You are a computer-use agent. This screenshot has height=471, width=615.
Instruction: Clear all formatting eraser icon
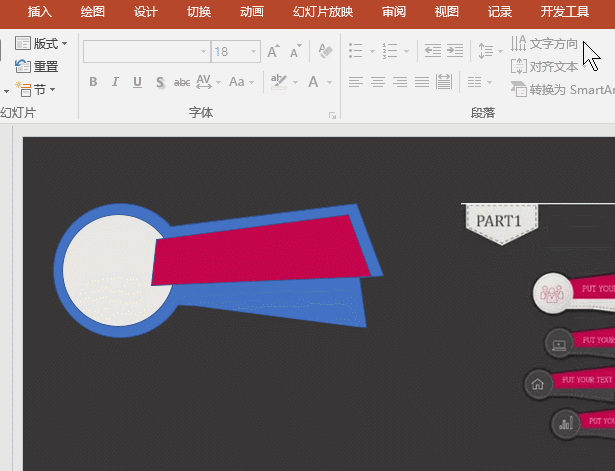(x=325, y=51)
